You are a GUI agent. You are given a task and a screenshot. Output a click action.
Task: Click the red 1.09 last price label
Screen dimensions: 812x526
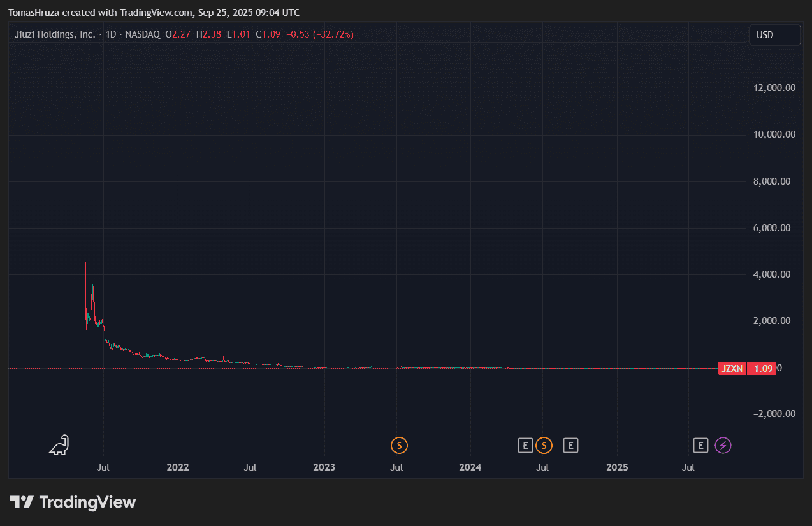[763, 368]
